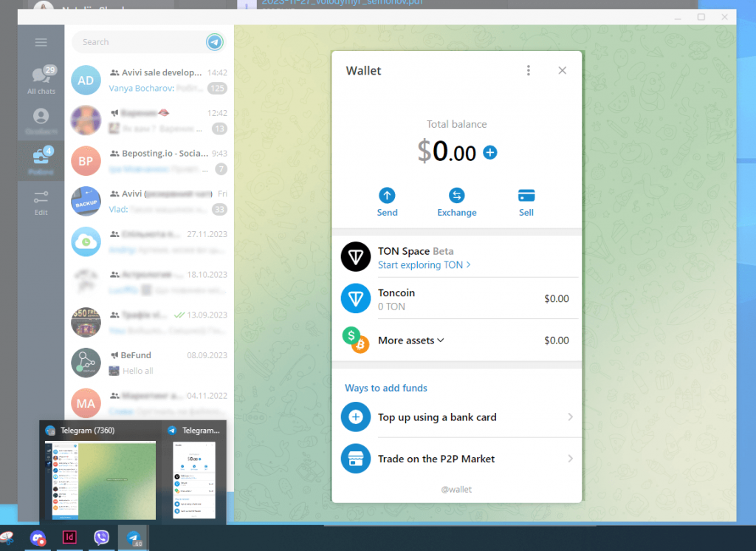Open the blurred channel chat at 12:42
Image resolution: width=756 pixels, height=551 pixels.
tap(149, 120)
